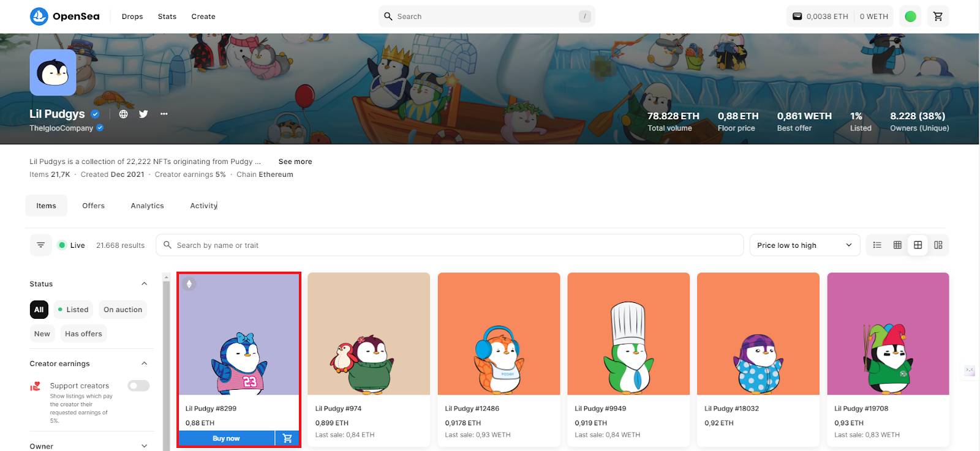Select the Listed status filter

[73, 310]
